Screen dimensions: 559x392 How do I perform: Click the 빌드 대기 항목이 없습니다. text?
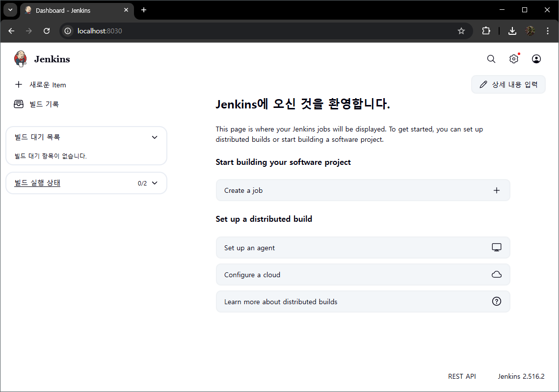(50, 156)
